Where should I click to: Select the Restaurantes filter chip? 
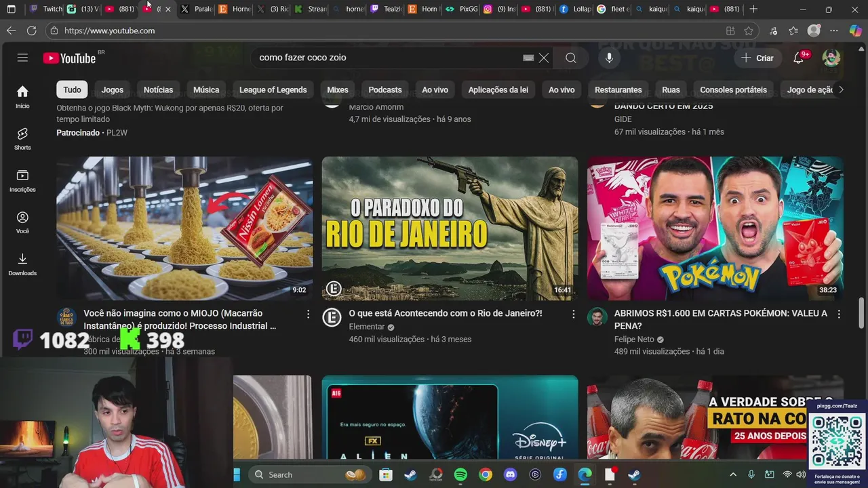[618, 89]
